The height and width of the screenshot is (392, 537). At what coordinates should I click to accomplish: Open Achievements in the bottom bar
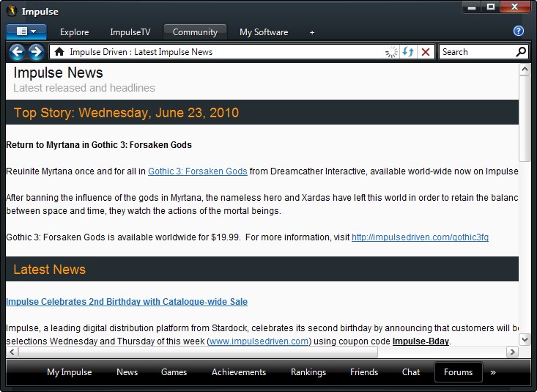(x=239, y=372)
